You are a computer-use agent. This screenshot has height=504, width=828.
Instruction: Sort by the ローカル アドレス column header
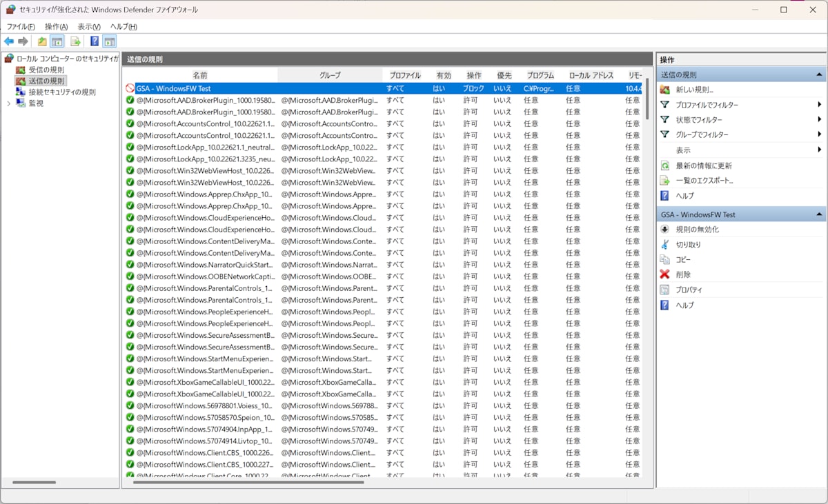[x=591, y=74]
